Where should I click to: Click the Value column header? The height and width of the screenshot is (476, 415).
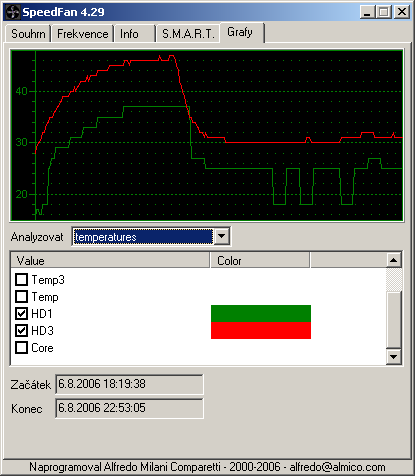[110, 260]
